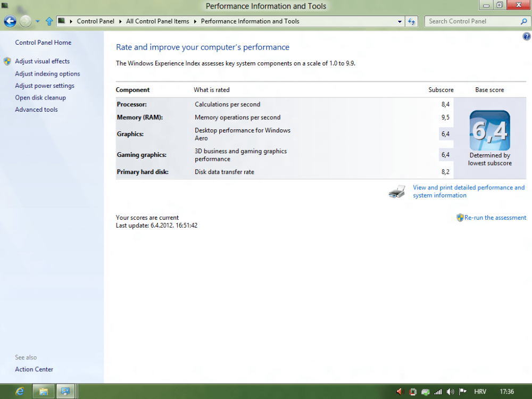Close the Performance Information and Tools window
This screenshot has width=532, height=399.
click(518, 5)
